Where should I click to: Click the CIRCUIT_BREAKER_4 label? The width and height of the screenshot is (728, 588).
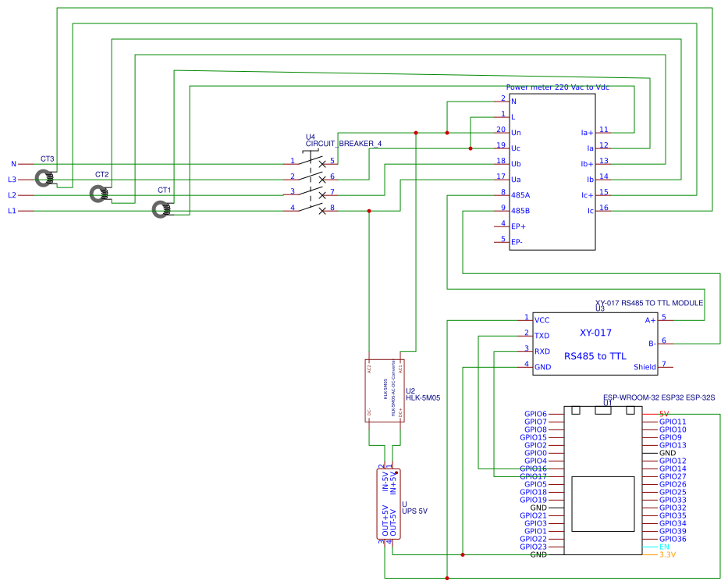click(x=343, y=144)
